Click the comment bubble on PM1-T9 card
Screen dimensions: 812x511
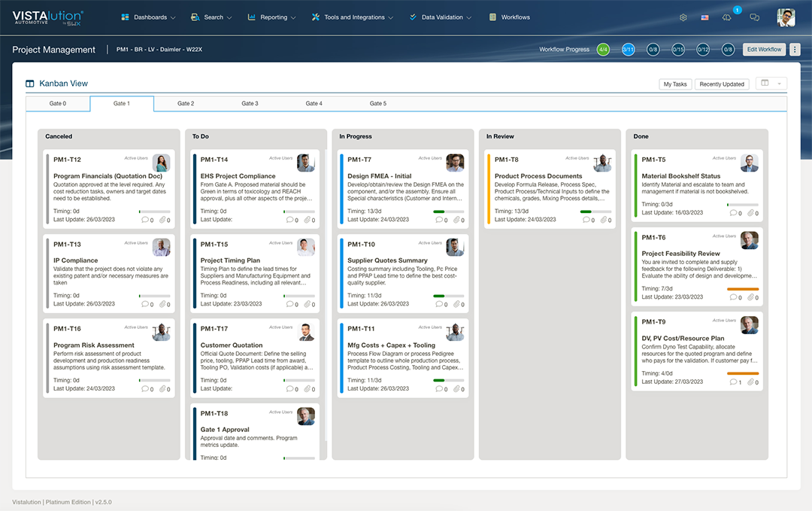click(x=734, y=382)
